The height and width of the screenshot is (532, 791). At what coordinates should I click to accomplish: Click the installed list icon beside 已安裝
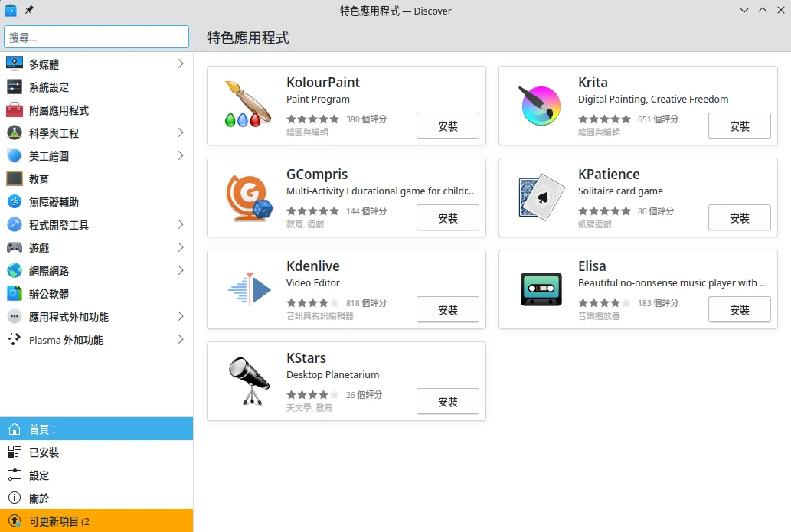click(x=15, y=452)
